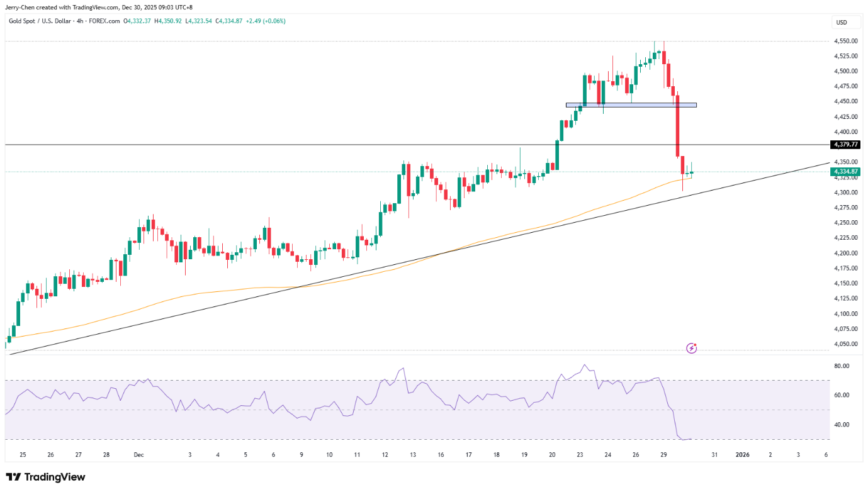
Task: Click the green 4,334.87 current price tag
Action: [845, 171]
